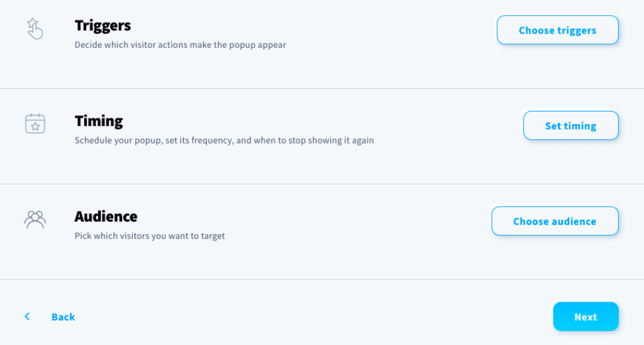Click the Triggers hand-and-star icon
The width and height of the screenshot is (644, 345).
(x=35, y=29)
